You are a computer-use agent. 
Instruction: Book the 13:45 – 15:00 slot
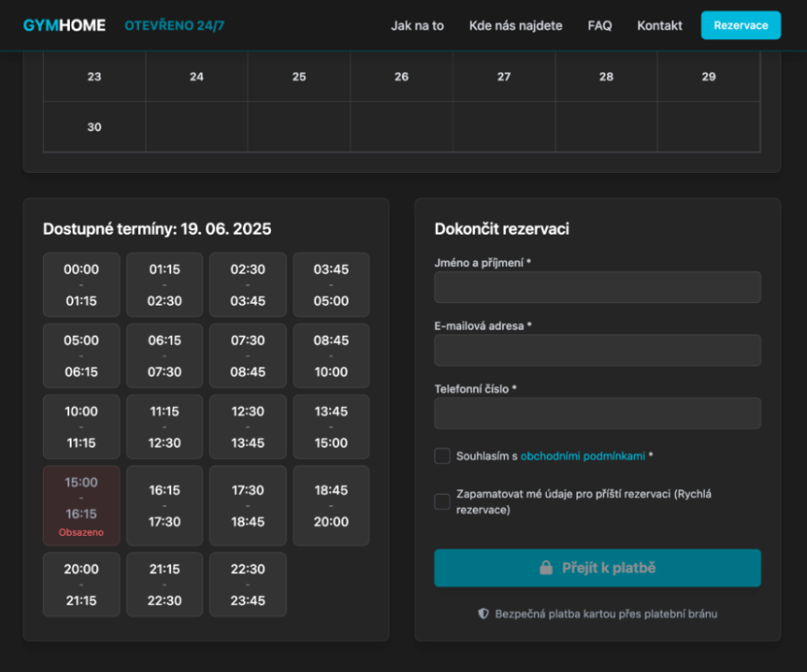pos(331,426)
